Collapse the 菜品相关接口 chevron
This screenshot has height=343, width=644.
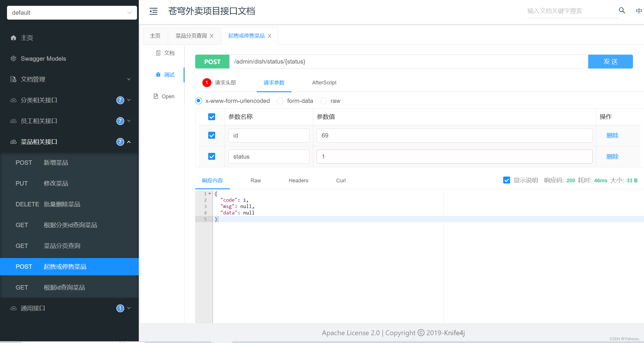click(129, 142)
